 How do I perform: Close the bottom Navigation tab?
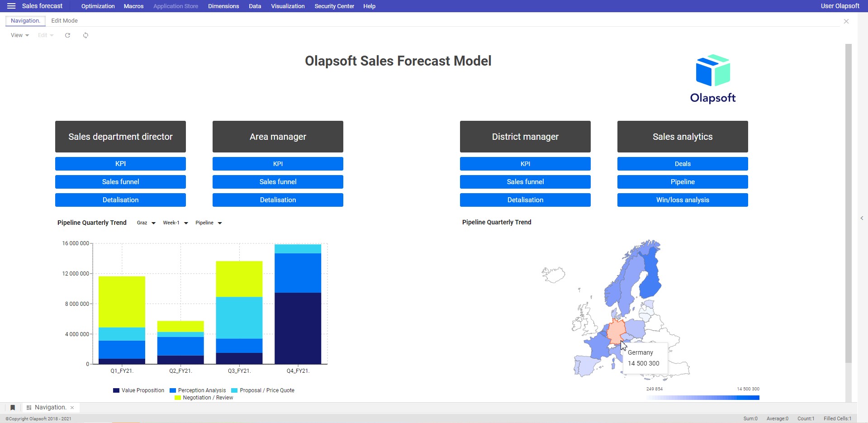[x=72, y=408]
